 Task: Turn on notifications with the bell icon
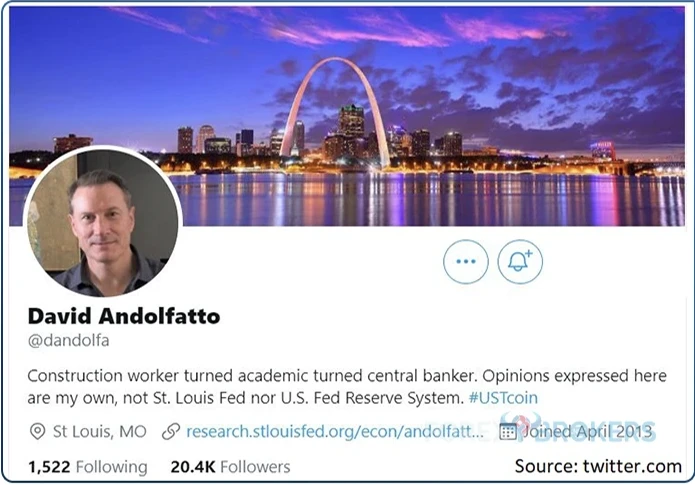point(520,262)
